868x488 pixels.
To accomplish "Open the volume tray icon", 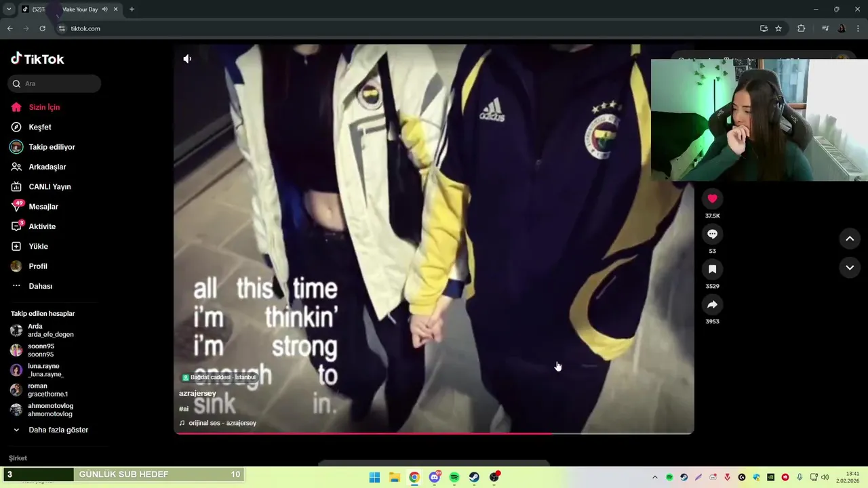I will coord(825,477).
